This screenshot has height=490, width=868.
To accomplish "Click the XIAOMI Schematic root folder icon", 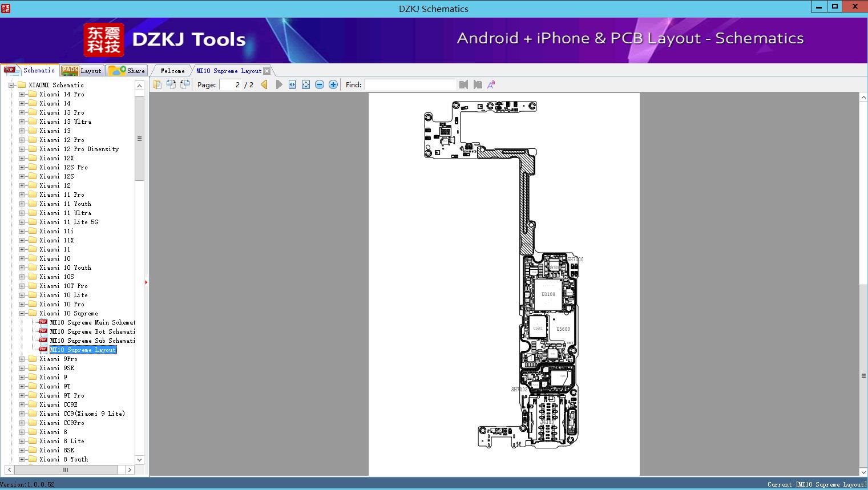I will click(x=22, y=85).
